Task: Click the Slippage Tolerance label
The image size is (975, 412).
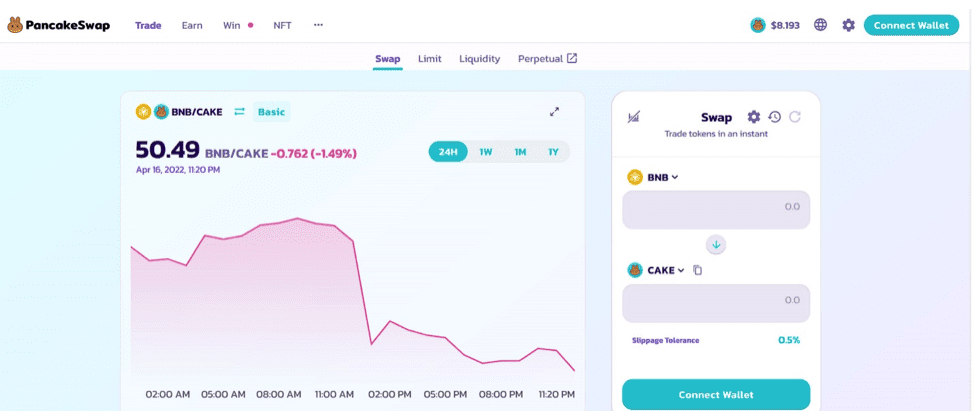Action: [665, 341]
